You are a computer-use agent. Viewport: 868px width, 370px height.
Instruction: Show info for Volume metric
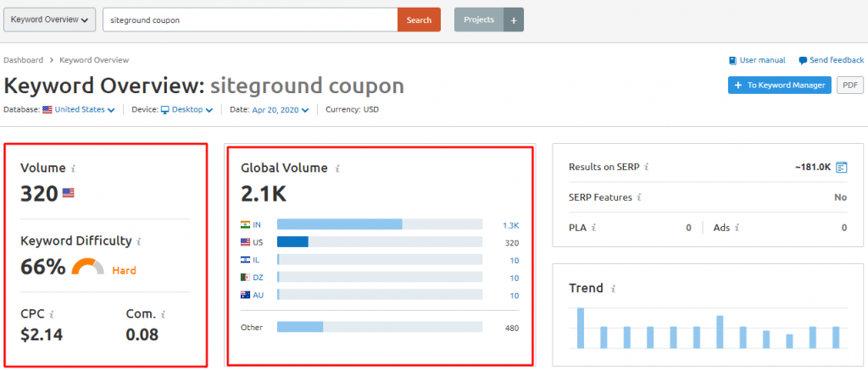[x=73, y=168]
